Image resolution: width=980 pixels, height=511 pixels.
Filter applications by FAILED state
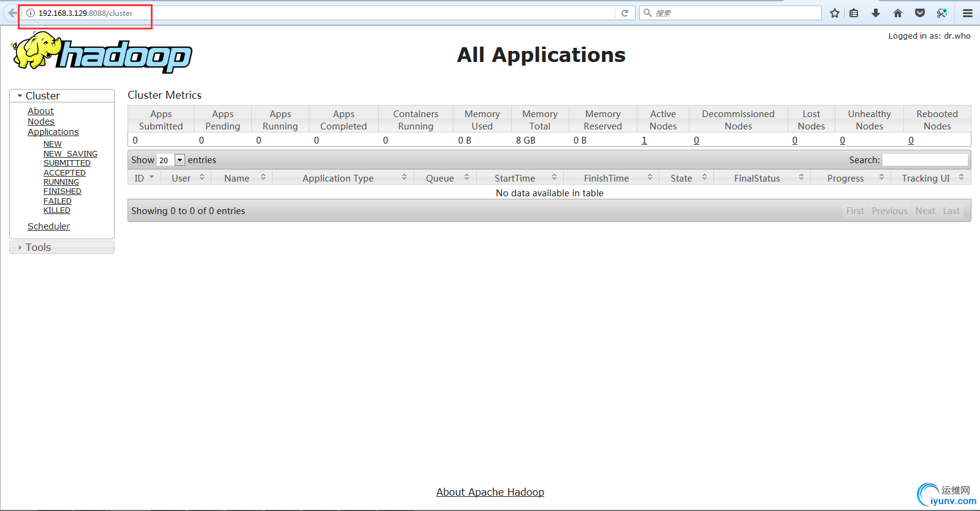pyautogui.click(x=58, y=201)
